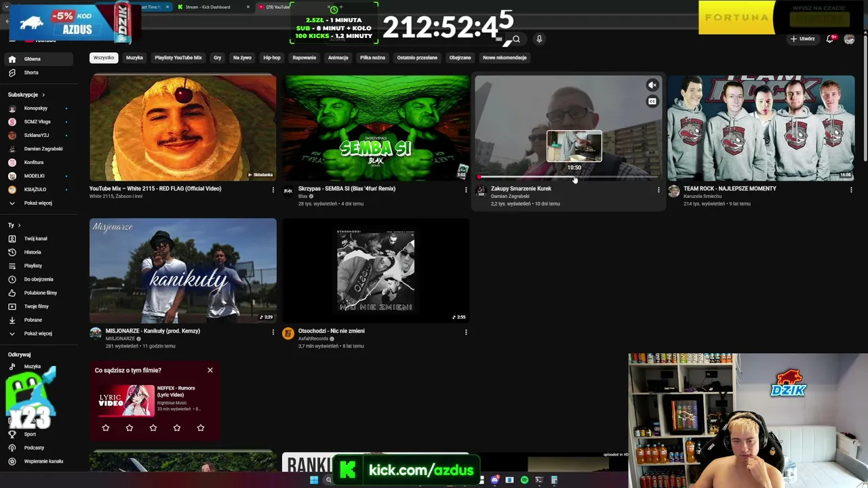Open Konfitura subscription channel
868x488 pixels.
point(37,163)
